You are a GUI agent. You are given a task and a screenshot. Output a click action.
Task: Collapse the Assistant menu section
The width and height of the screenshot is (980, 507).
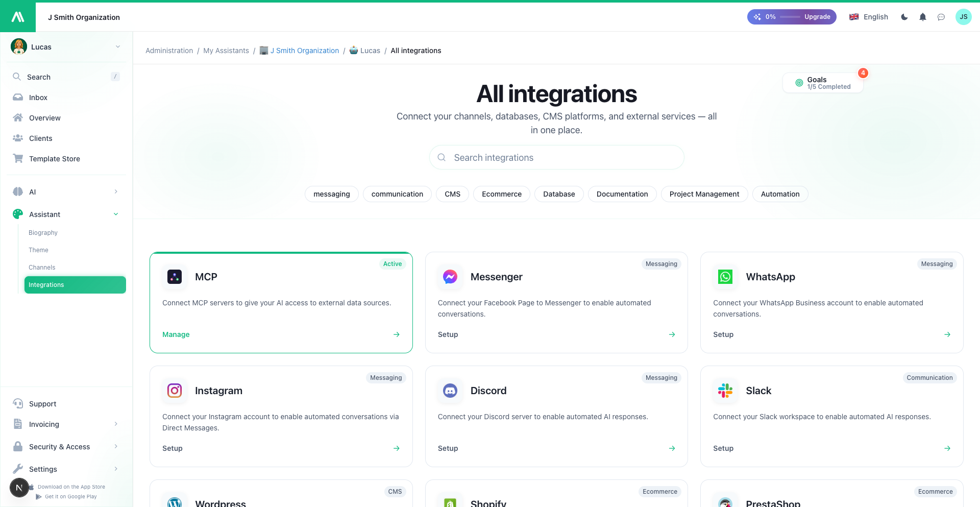tap(66, 214)
